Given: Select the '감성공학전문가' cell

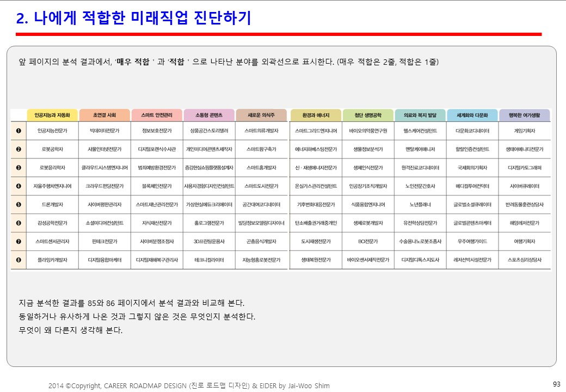Looking at the screenshot, I should [x=52, y=223].
